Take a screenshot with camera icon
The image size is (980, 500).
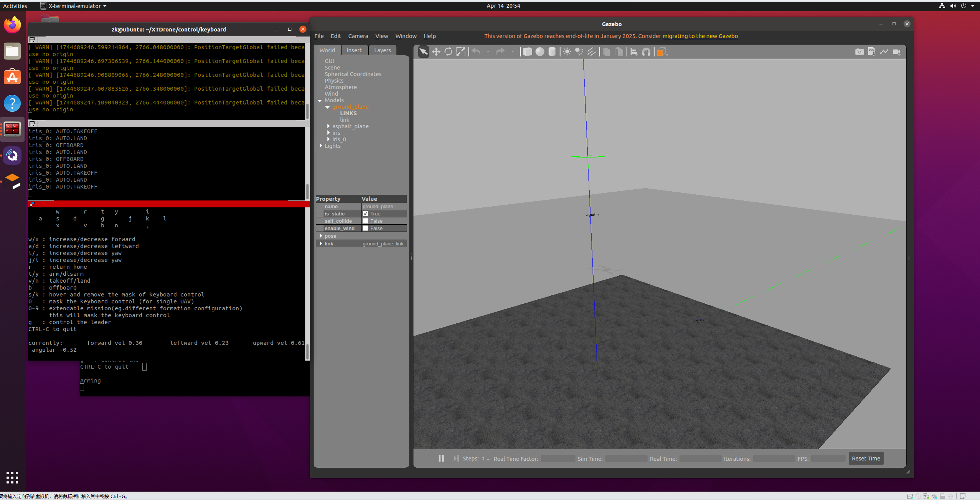click(859, 52)
